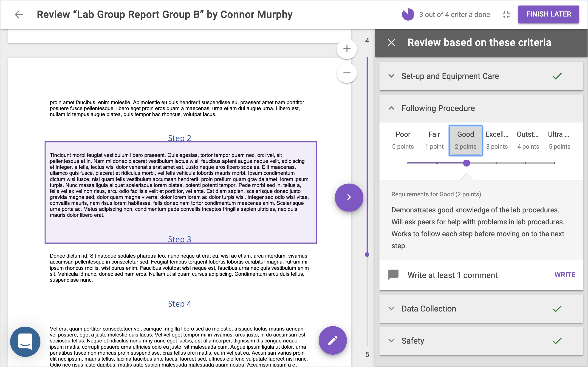Click the back arrow icon

click(x=19, y=14)
